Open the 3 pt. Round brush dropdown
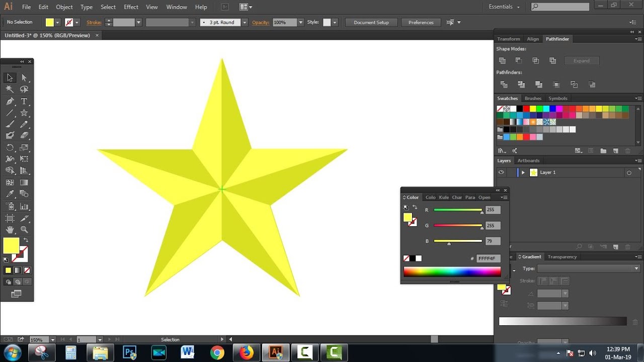Viewport: 644px width, 362px height. pos(245,22)
